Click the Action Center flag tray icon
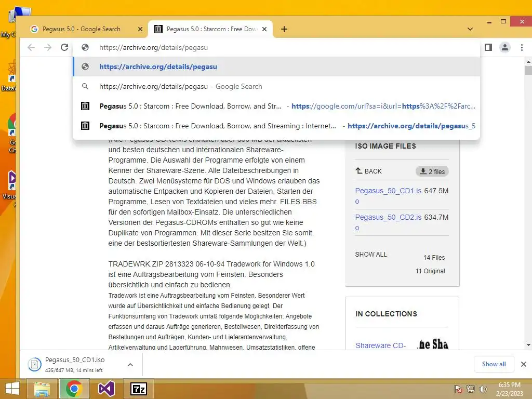Viewport: 532px width, 399px height. [x=458, y=389]
